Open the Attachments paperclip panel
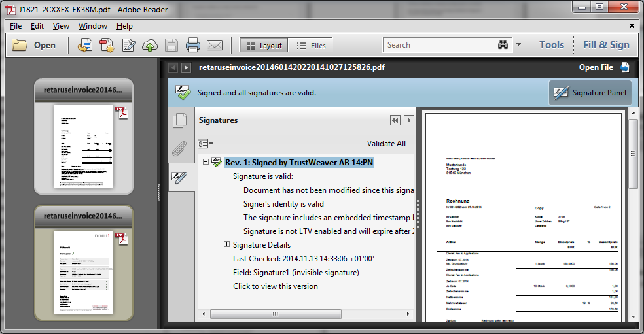Viewport: 644px width, 334px height. tap(179, 149)
